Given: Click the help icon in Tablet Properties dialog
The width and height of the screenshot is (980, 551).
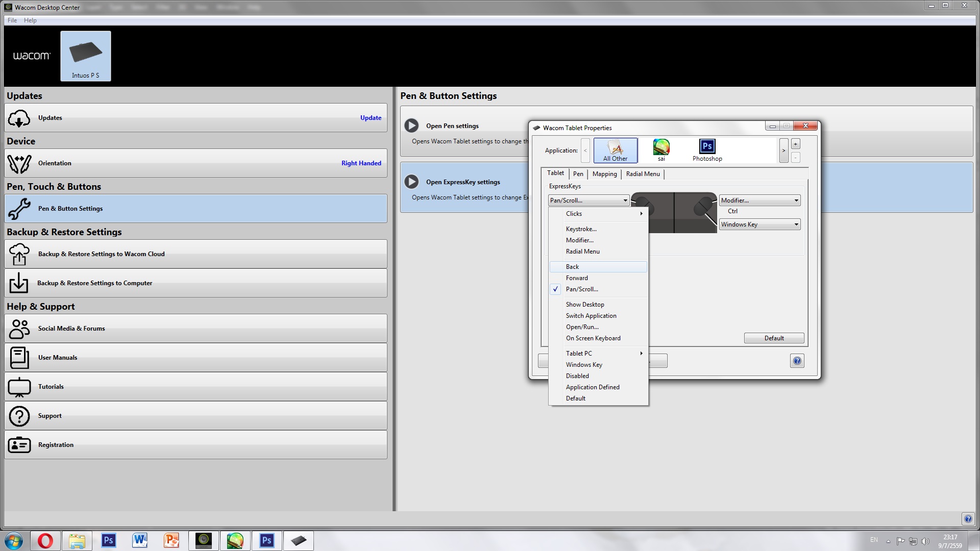Looking at the screenshot, I should [797, 361].
